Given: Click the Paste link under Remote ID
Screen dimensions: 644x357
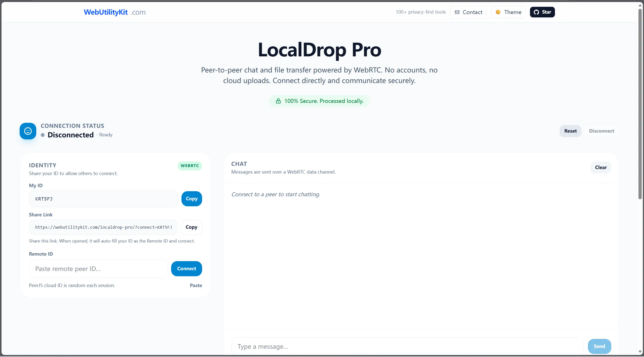Looking at the screenshot, I should click(x=196, y=285).
